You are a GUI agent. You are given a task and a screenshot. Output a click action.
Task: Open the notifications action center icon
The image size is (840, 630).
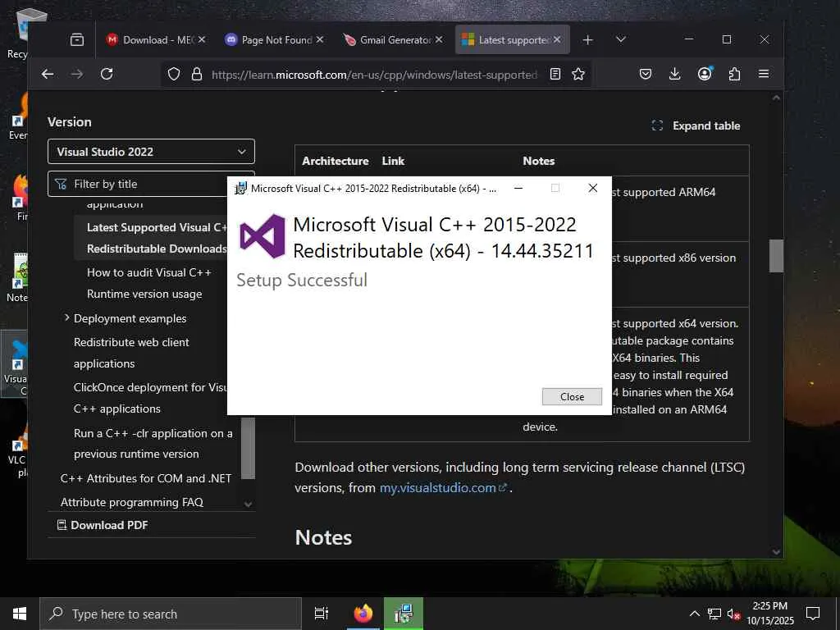tap(813, 614)
